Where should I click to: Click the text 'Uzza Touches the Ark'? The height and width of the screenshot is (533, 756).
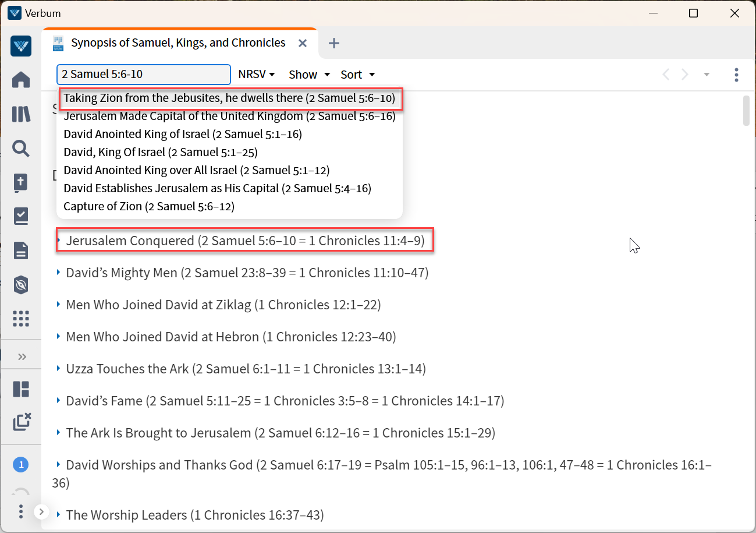point(127,369)
